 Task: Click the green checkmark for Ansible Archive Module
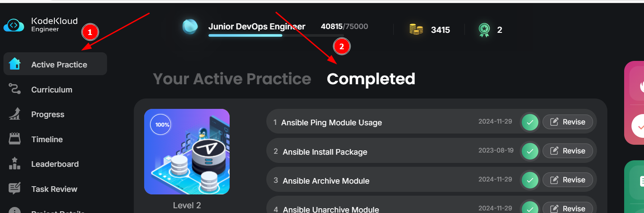point(530,180)
